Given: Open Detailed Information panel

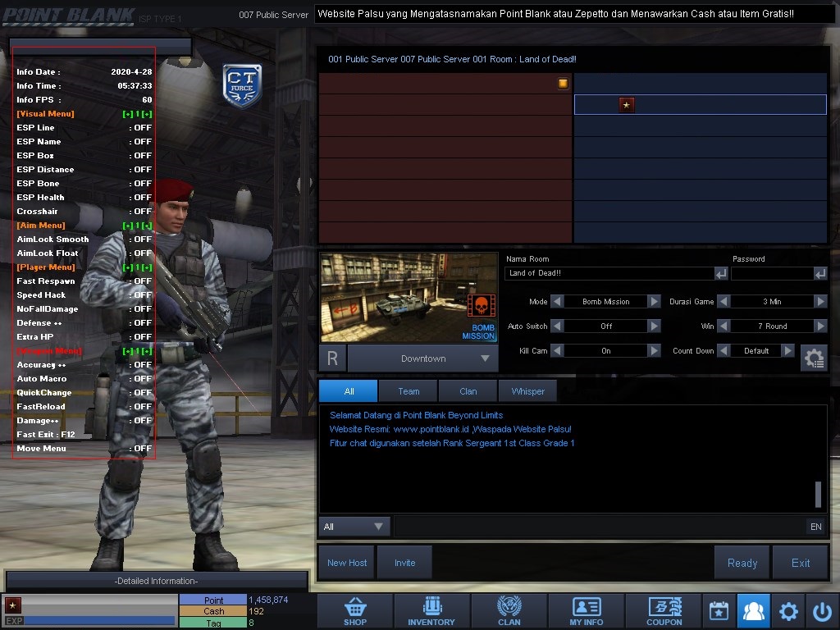Looking at the screenshot, I should (x=157, y=581).
